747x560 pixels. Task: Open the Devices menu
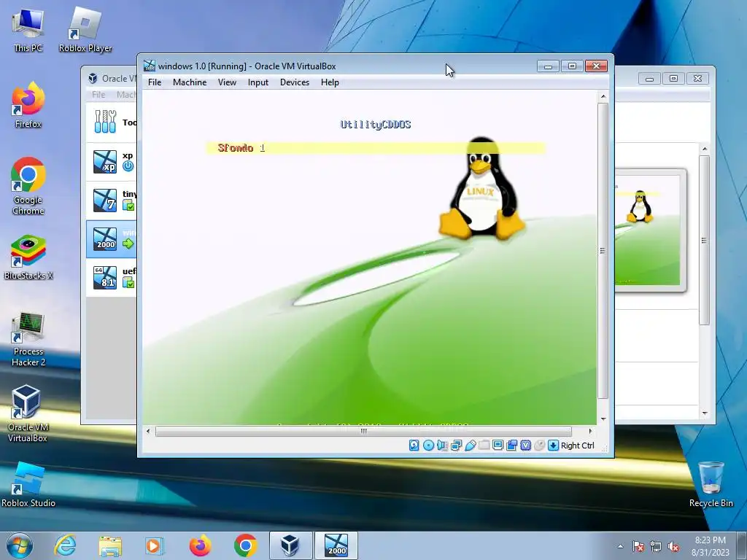(x=295, y=82)
